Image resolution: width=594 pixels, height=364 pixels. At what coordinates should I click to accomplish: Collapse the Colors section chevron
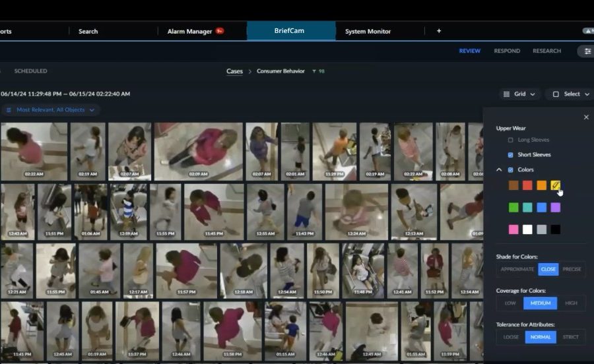[499, 170]
